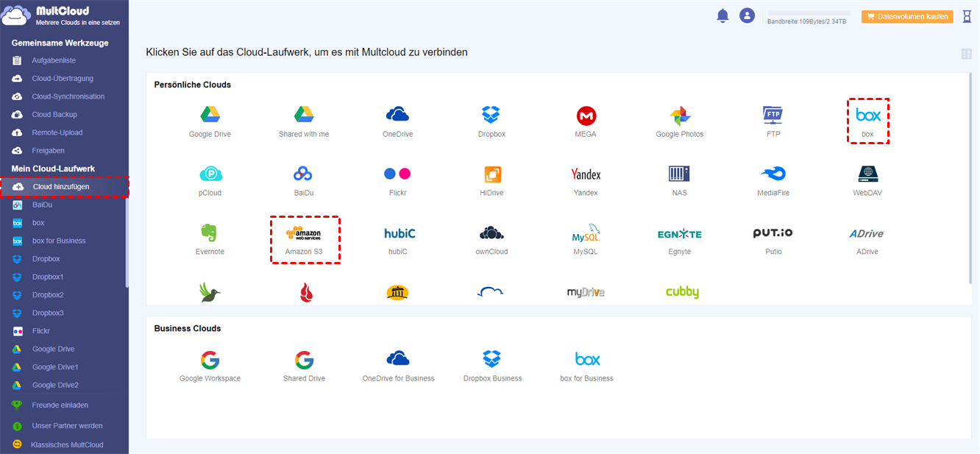Choose the Yandex cloud
This screenshot has width=980, height=454.
click(x=586, y=180)
